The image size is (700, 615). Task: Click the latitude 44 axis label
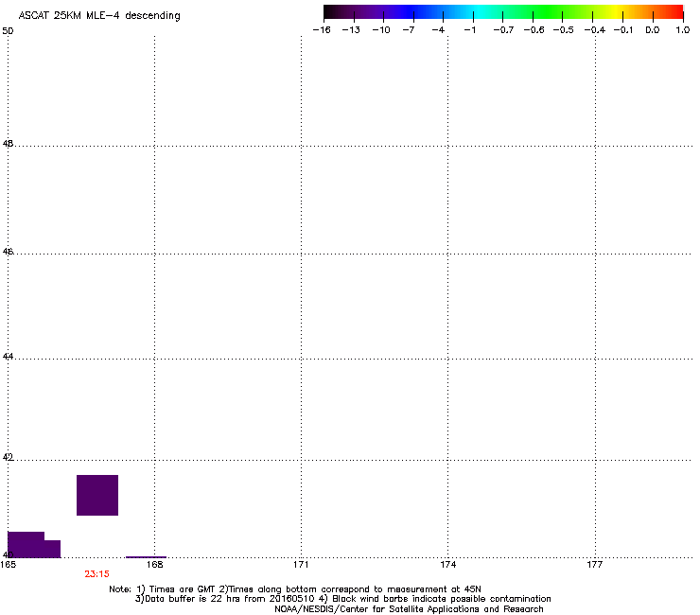click(8, 357)
